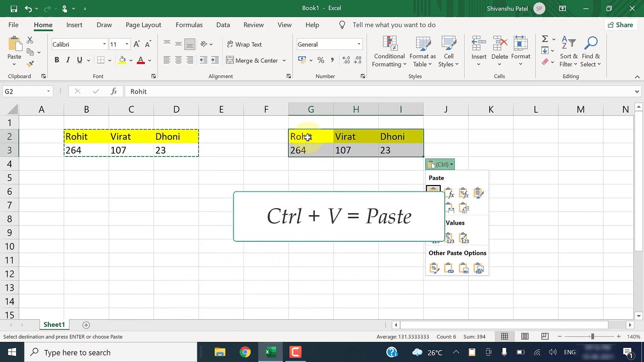This screenshot has width=644, height=362.
Task: Click the Insert Function fx icon
Action: (x=114, y=92)
